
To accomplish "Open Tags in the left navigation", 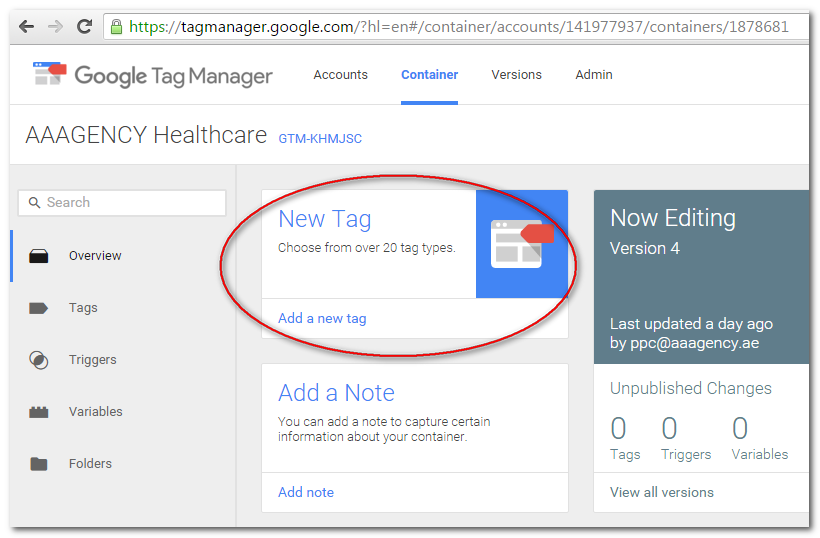I will point(83,308).
